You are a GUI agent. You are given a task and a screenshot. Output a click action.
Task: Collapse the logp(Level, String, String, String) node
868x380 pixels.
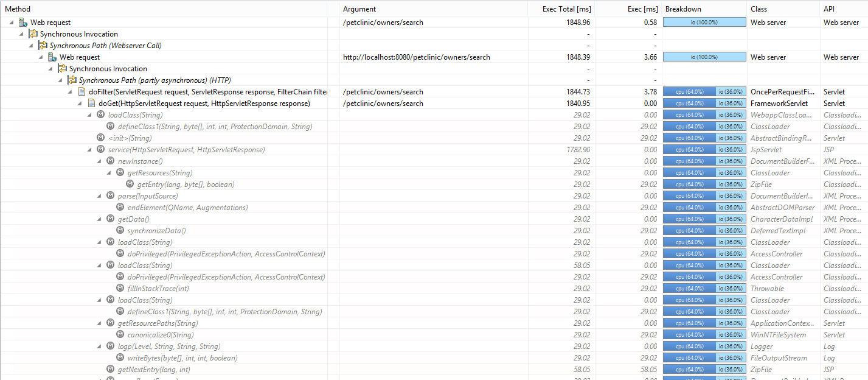pyautogui.click(x=100, y=347)
